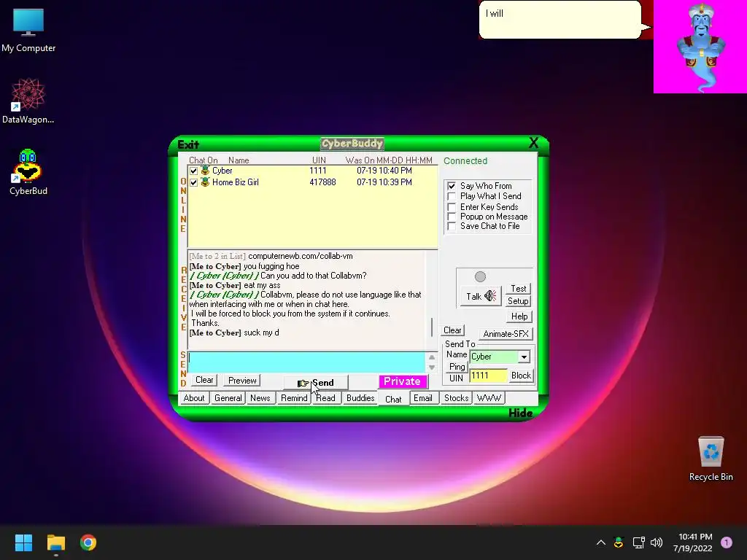
Task: Click the Cyber buddy avatar icon
Action: [x=205, y=171]
